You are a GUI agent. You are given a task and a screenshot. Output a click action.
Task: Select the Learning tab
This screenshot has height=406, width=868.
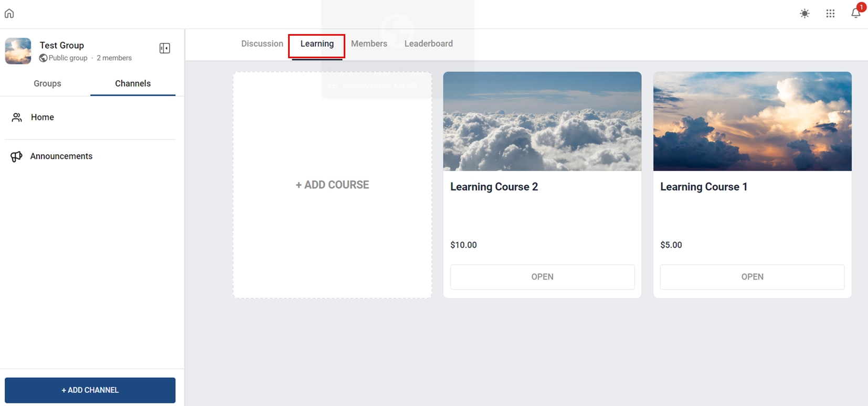(x=317, y=44)
